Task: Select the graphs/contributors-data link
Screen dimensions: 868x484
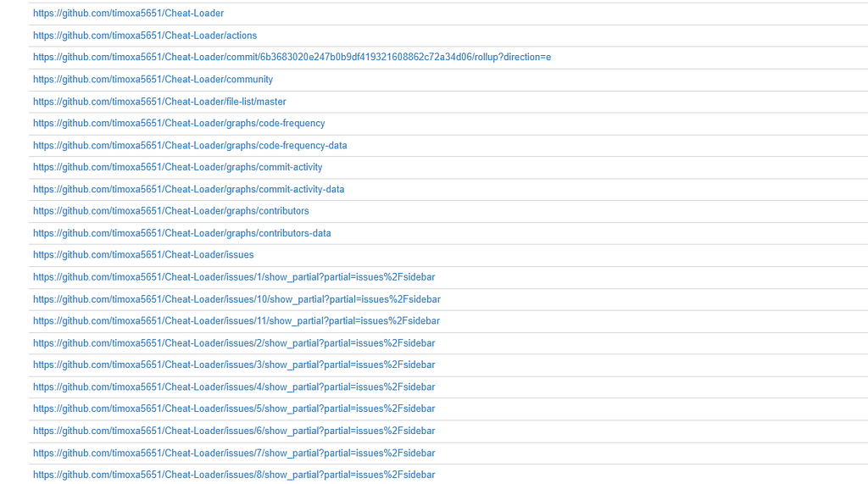Action: pyautogui.click(x=182, y=233)
